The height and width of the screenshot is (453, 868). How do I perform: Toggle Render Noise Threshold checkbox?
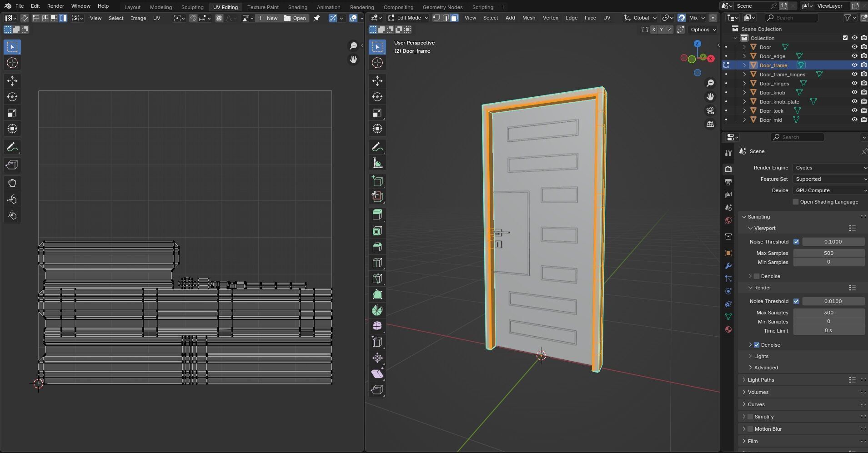click(796, 301)
